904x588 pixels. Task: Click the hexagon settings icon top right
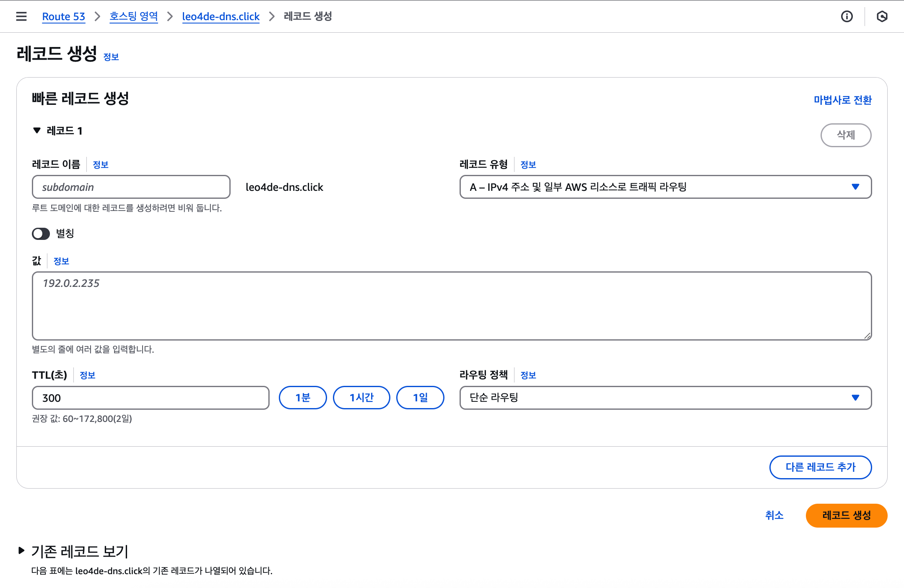click(882, 16)
